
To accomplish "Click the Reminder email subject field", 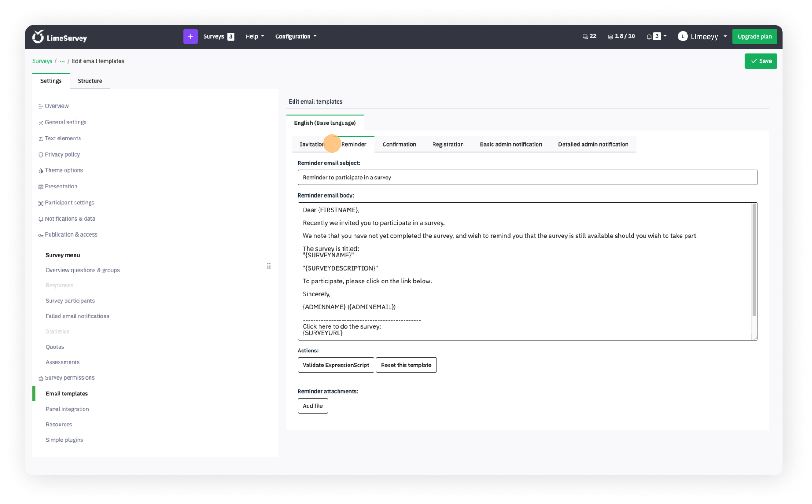I will pyautogui.click(x=527, y=178).
